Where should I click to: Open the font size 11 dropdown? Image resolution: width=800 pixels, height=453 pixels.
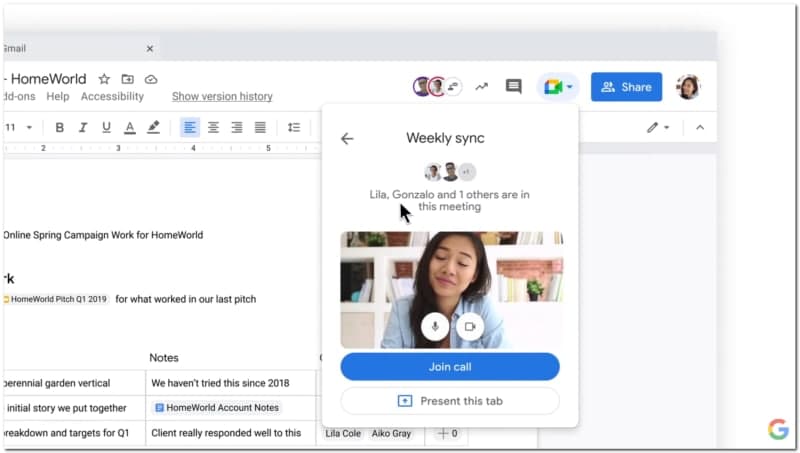(x=19, y=127)
